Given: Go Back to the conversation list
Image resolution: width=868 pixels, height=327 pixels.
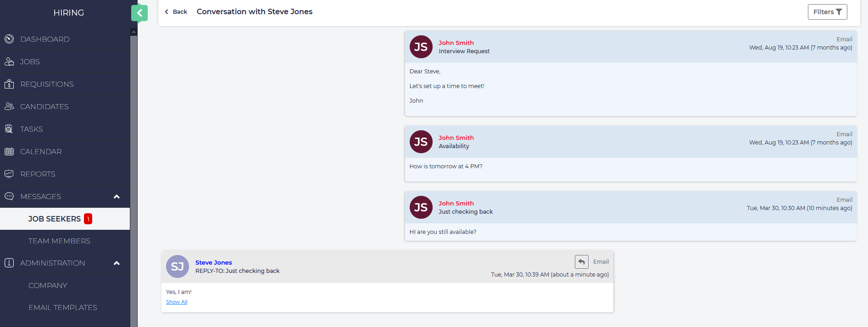Looking at the screenshot, I should pyautogui.click(x=176, y=12).
